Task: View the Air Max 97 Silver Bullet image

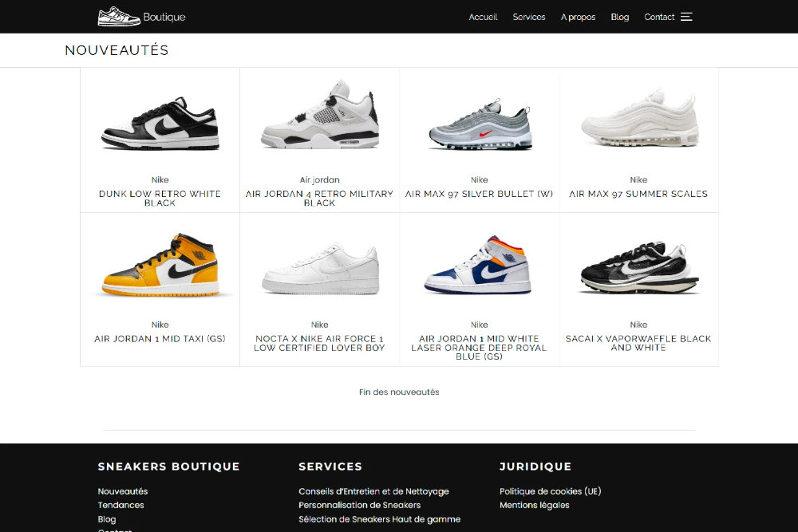Action: [x=480, y=124]
